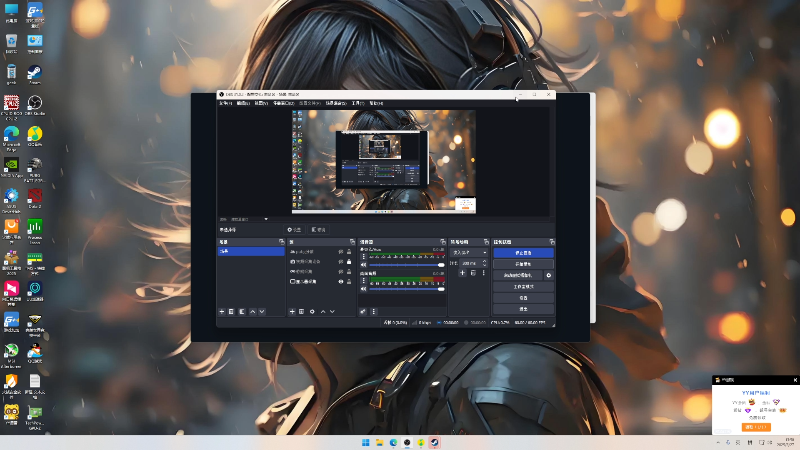800x450 pixels.
Task: Open OBS Studio desktop shortcut
Action: click(x=35, y=106)
